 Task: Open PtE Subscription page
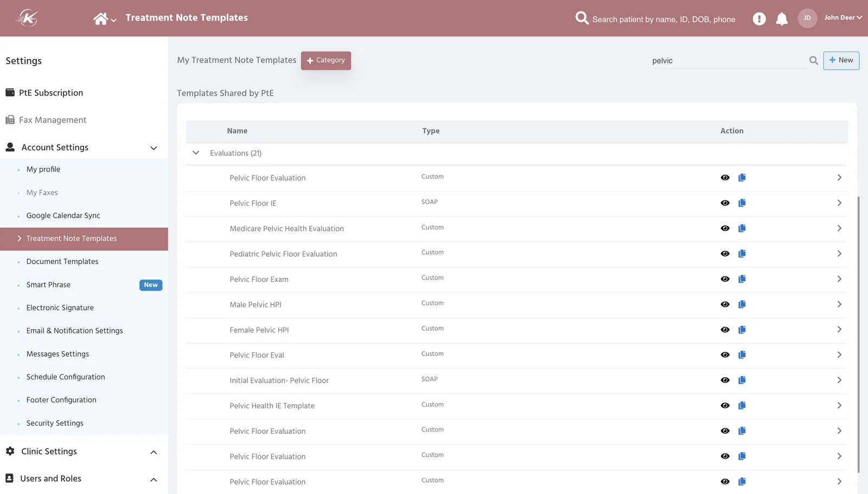coord(51,93)
